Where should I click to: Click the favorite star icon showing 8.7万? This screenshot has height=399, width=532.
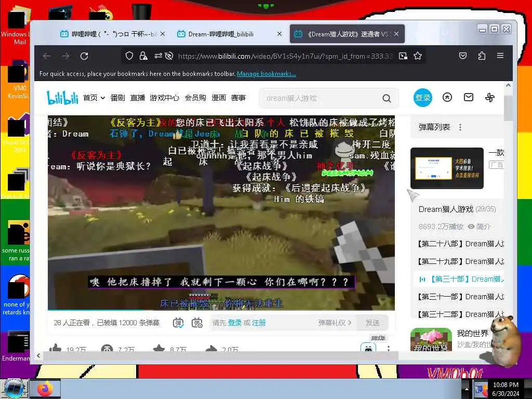(159, 348)
